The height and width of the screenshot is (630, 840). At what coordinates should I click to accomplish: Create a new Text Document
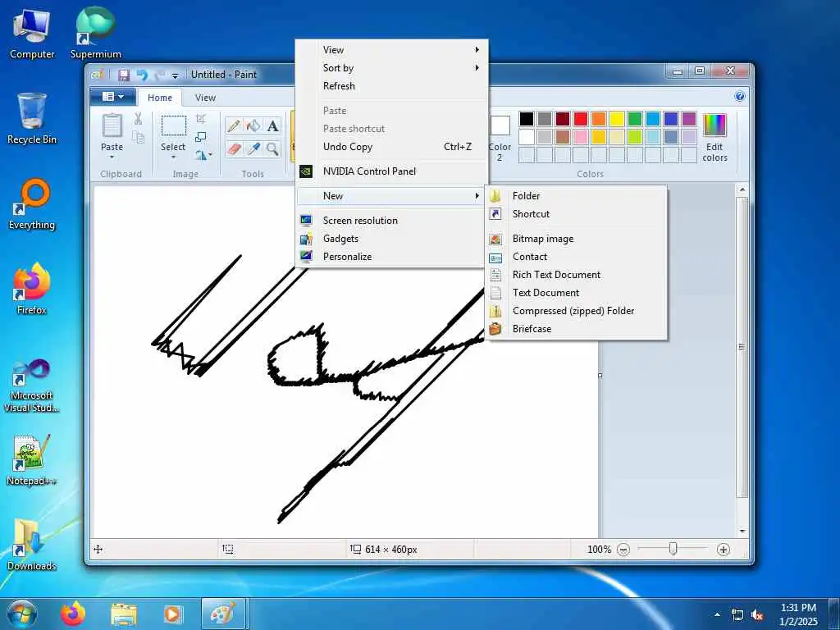(577, 293)
